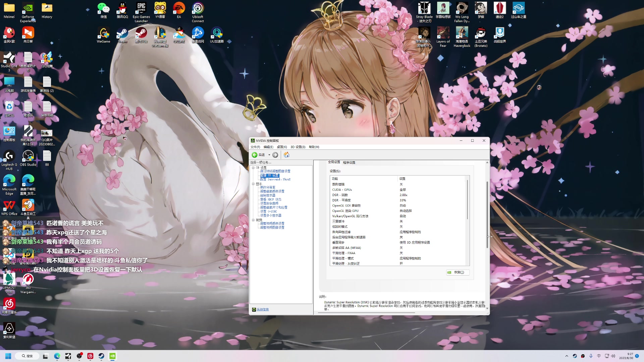Open the Windows Start button
Image resolution: width=644 pixels, height=362 pixels.
point(8,356)
